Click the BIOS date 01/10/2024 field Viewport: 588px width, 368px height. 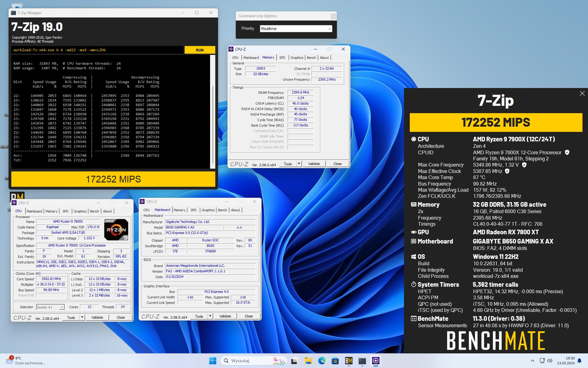(x=210, y=277)
